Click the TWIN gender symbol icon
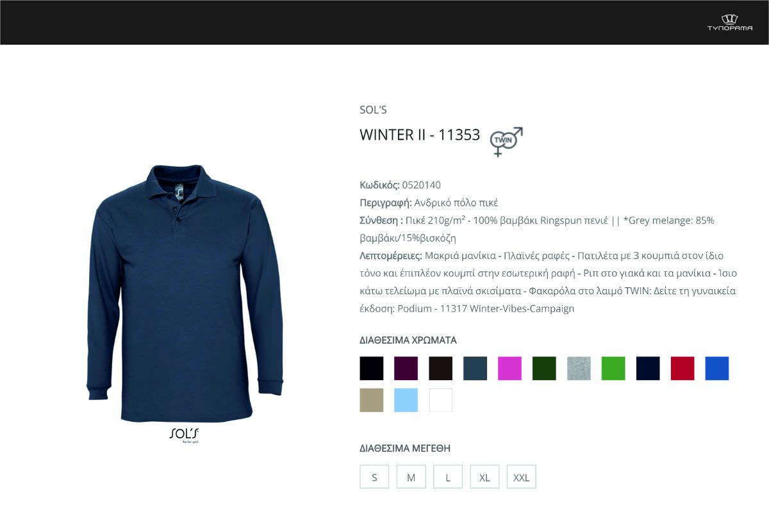The height and width of the screenshot is (532, 769). [506, 142]
